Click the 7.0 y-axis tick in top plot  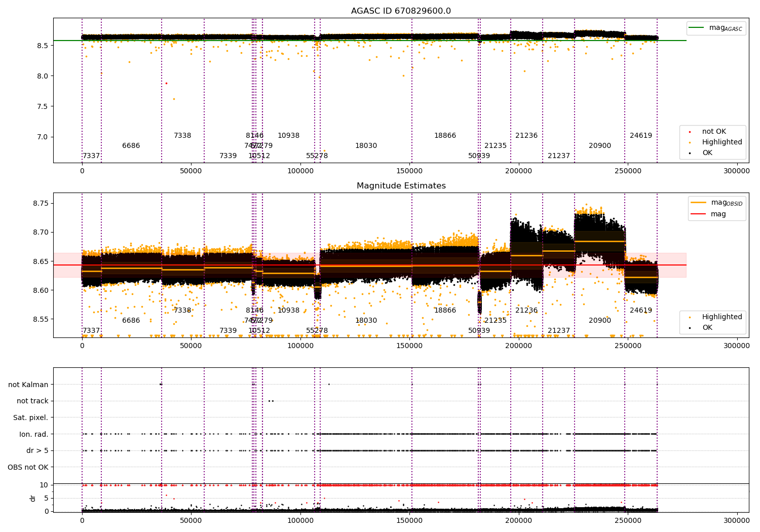click(42, 137)
